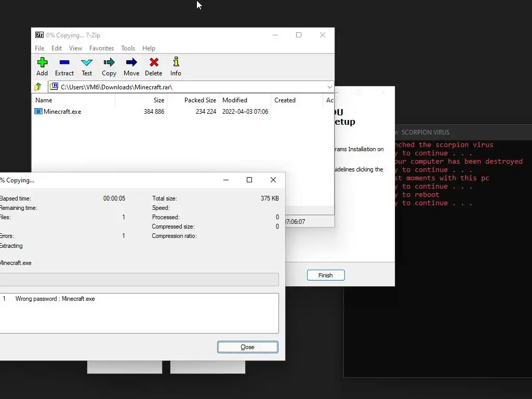Click the Minecraft.rar path field
532x399 pixels.
(191, 87)
